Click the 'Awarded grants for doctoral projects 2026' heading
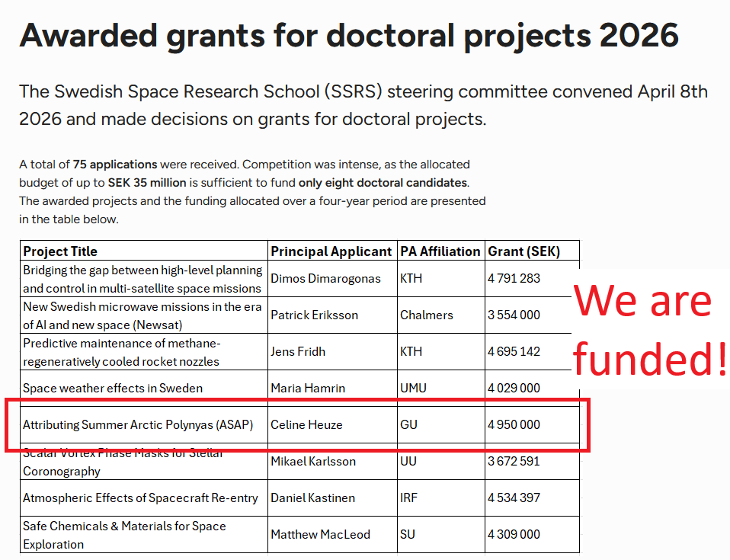730x560 pixels. 348,35
